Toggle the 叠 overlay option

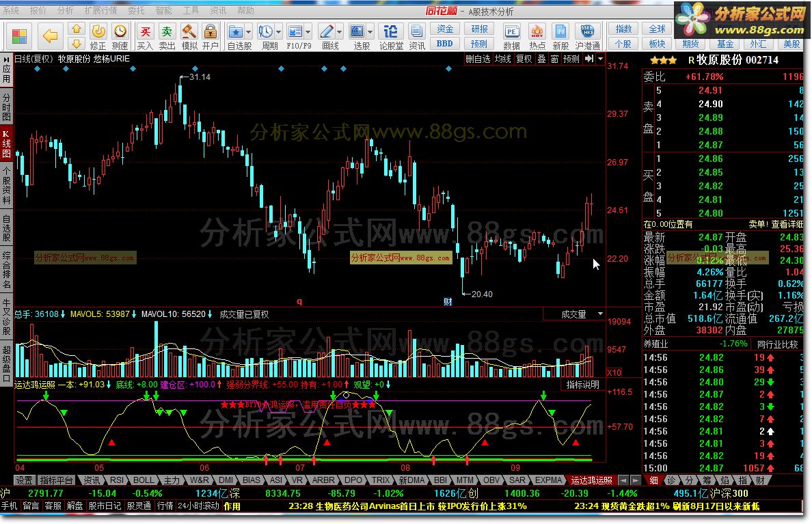click(x=542, y=59)
